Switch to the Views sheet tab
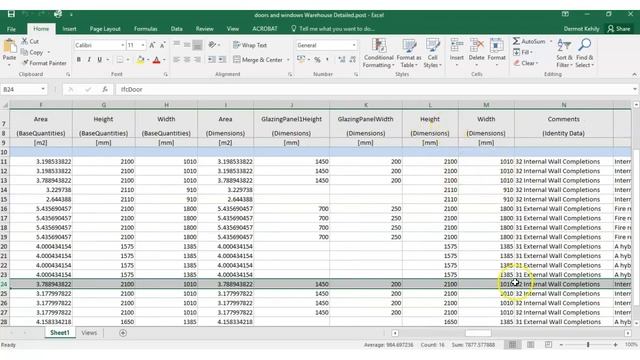640x360 pixels. click(x=89, y=333)
